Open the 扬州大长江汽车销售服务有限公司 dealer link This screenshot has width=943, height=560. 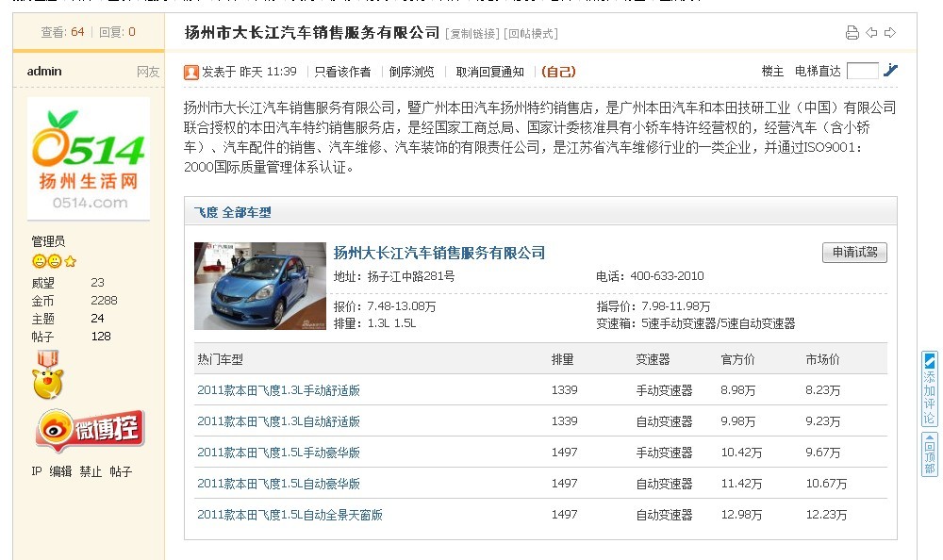click(439, 253)
